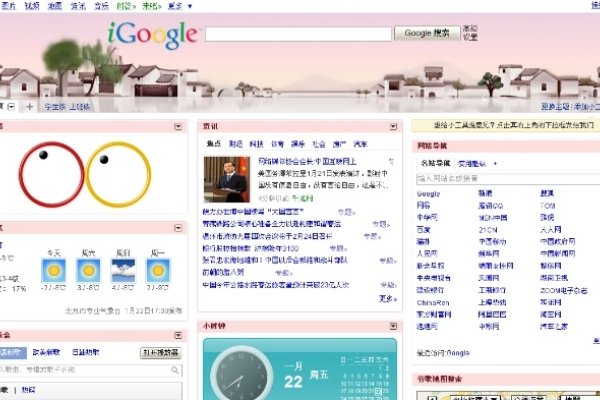The width and height of the screenshot is (600, 400).
Task: Select 周六 sunny weather icon
Action: pyautogui.click(x=88, y=270)
